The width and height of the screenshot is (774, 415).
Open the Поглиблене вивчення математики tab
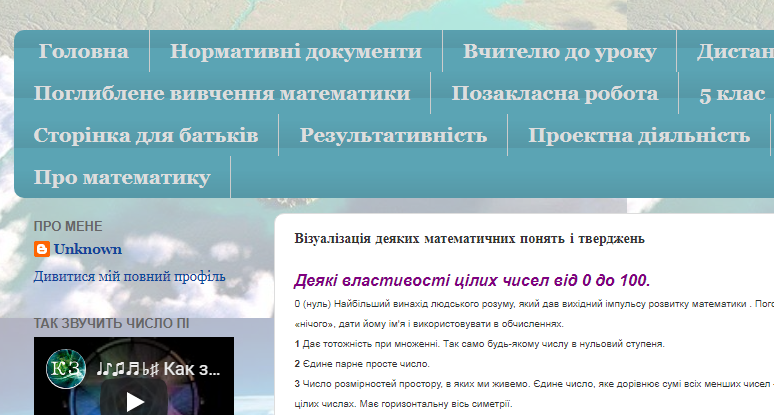pyautogui.click(x=222, y=93)
